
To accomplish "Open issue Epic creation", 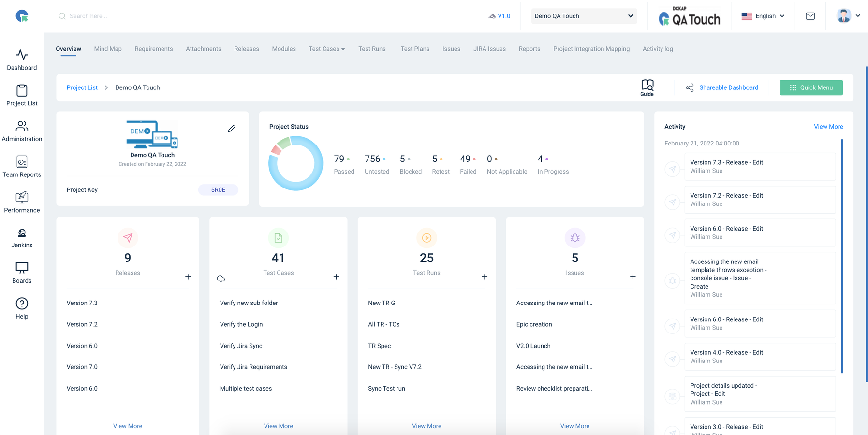I will [x=534, y=324].
